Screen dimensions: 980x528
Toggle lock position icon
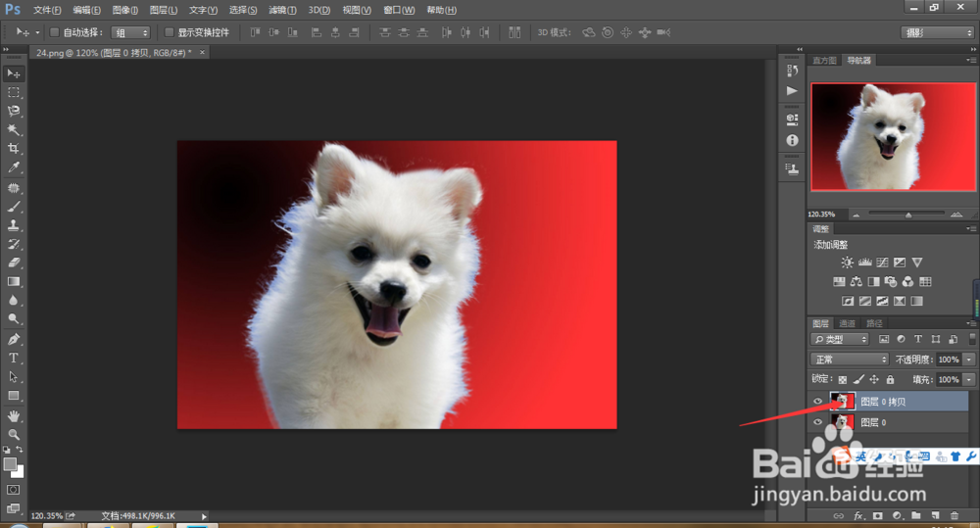[x=874, y=379]
